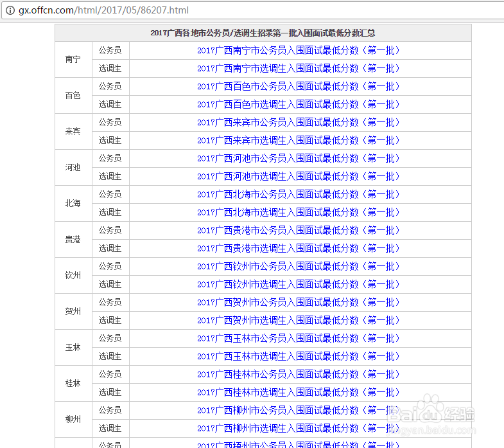Open the 贺州市选调生 minimum score link
This screenshot has height=448, width=504.
click(x=299, y=321)
